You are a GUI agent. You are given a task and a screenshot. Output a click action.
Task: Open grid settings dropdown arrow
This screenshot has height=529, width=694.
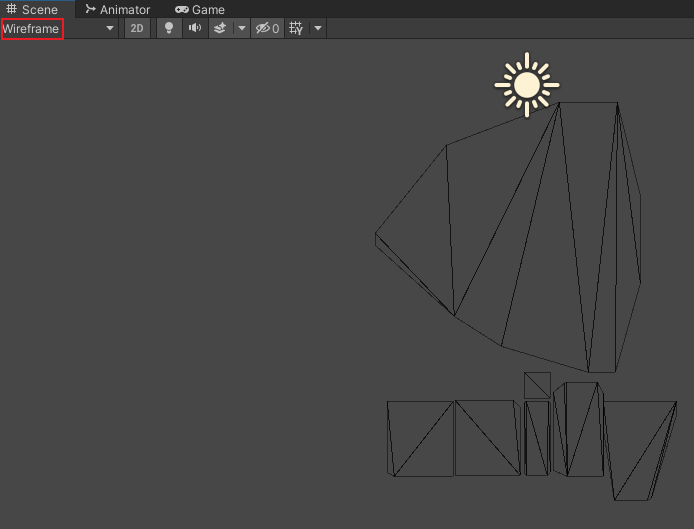coord(318,28)
